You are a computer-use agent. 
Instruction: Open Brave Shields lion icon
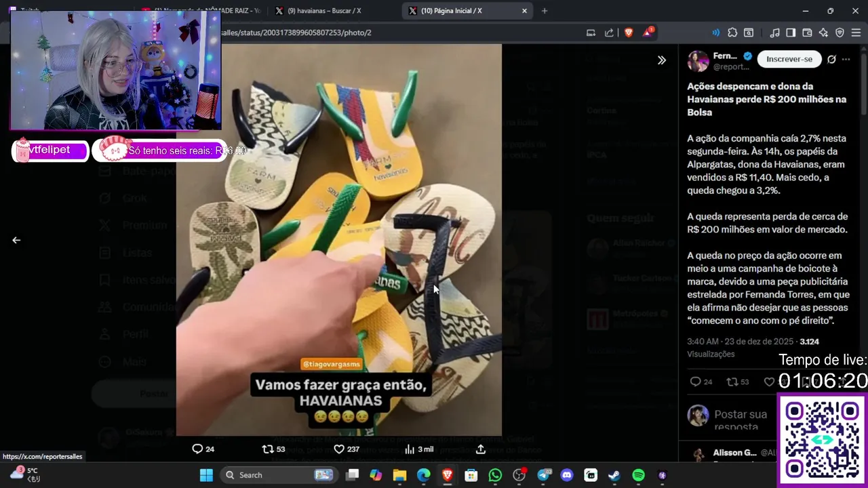629,33
